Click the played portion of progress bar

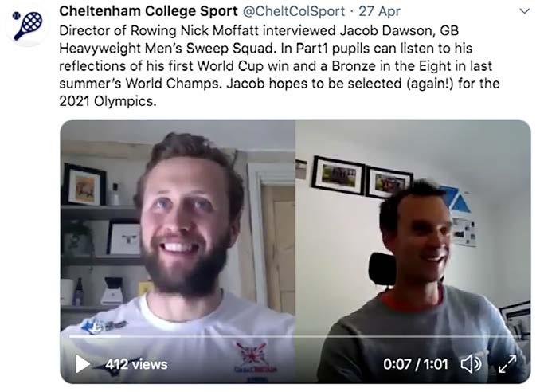tap(96, 336)
